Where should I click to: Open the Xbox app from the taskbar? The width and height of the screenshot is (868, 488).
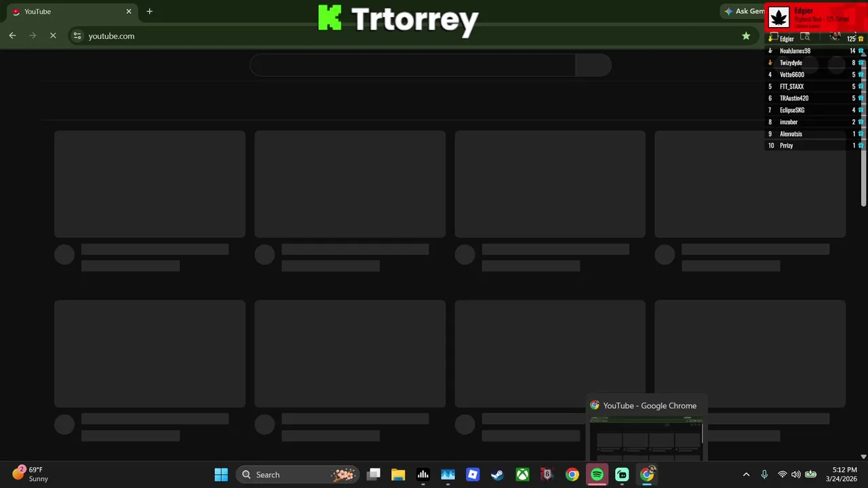[522, 474]
